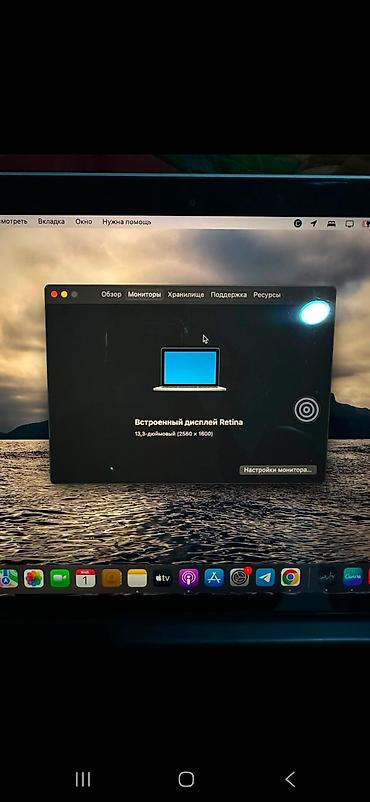This screenshot has height=802, width=370.
Task: Switch to the Обзор tab
Action: coord(111,295)
